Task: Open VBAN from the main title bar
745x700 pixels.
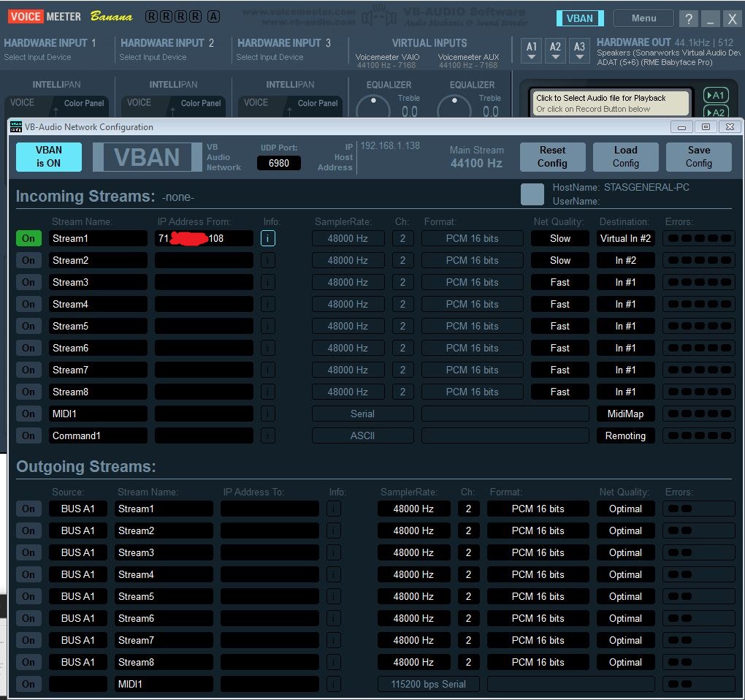Action: point(580,18)
